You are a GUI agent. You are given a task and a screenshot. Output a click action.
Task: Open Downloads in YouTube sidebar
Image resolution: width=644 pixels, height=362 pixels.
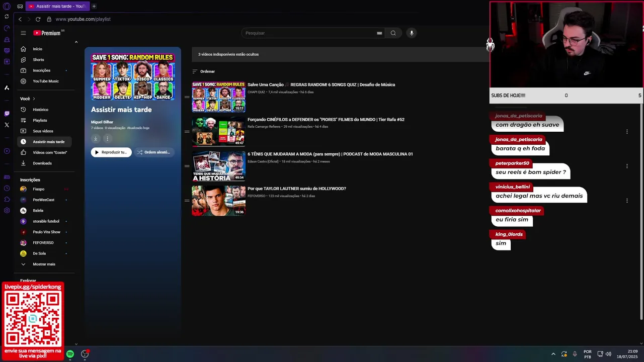tap(45, 163)
